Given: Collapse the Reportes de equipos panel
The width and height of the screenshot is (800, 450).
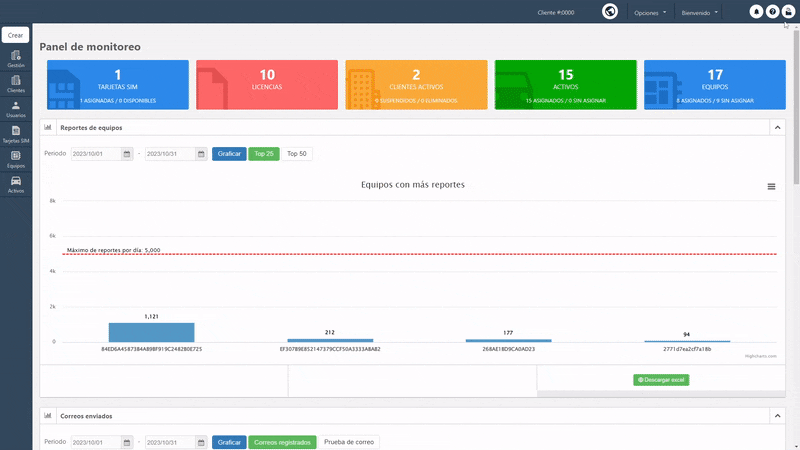Looking at the screenshot, I should point(778,128).
